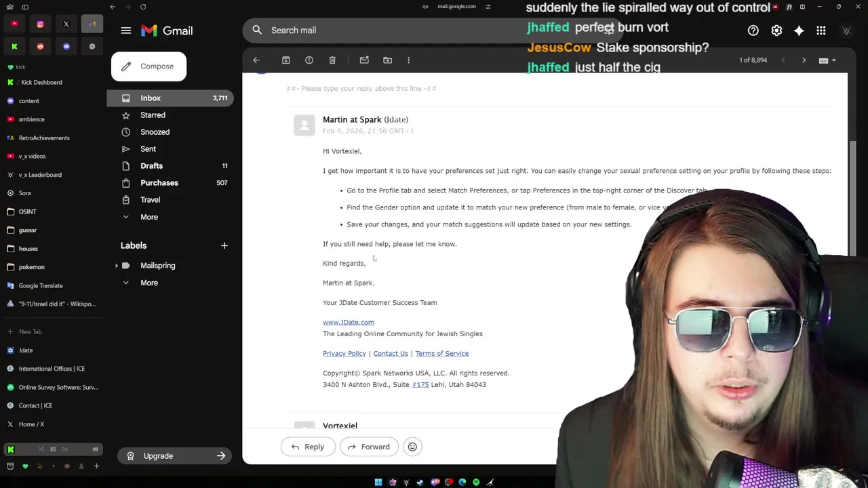
Task: Expand the Mailspring label
Action: tap(117, 266)
